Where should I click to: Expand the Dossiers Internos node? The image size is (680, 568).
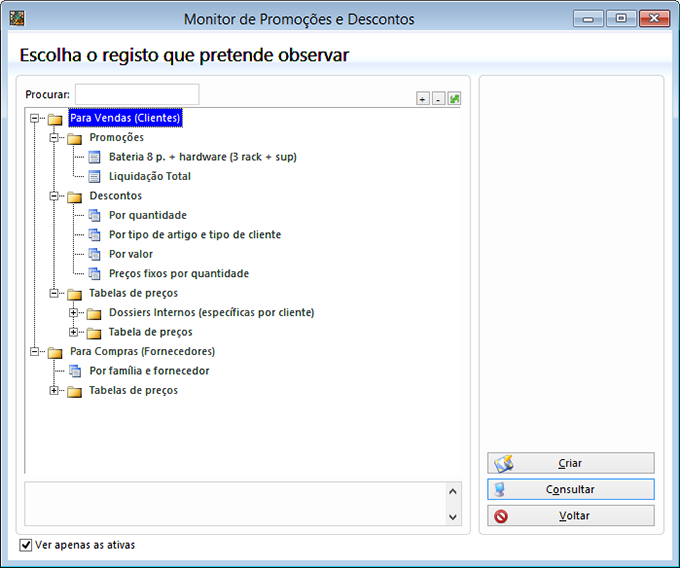point(73,313)
